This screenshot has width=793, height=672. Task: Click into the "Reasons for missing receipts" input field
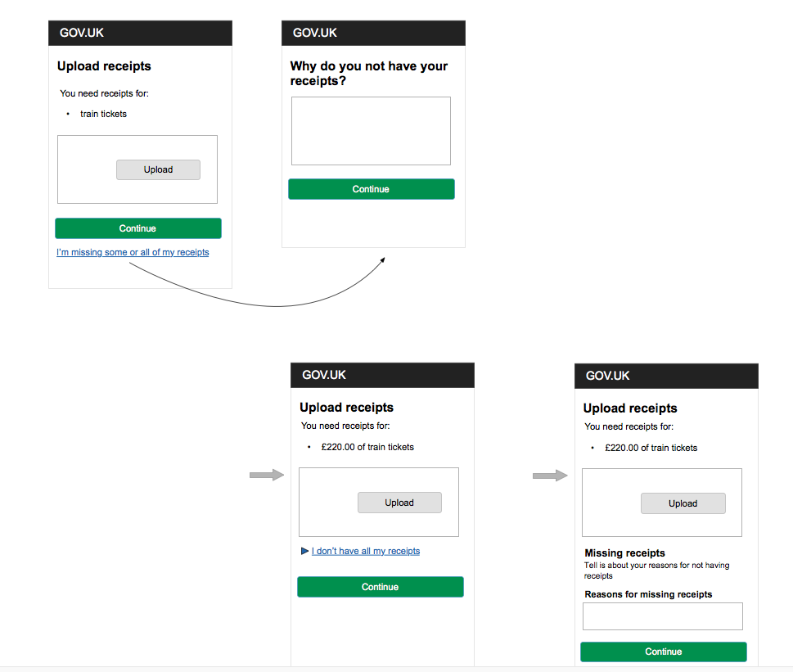(x=662, y=616)
